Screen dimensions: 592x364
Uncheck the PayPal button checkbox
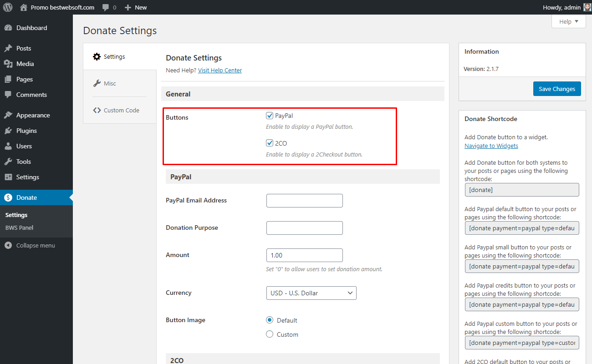[270, 116]
